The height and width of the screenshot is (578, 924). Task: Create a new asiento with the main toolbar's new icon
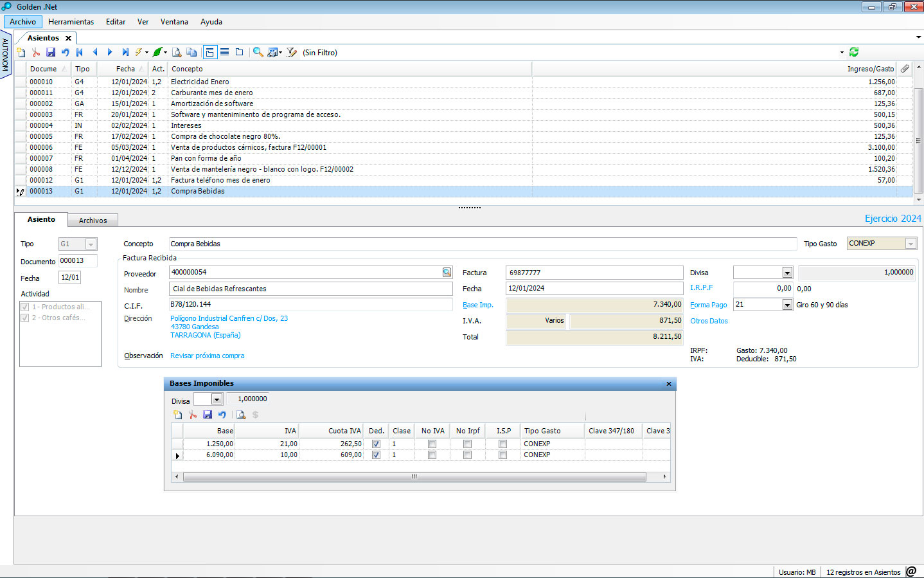tap(21, 52)
